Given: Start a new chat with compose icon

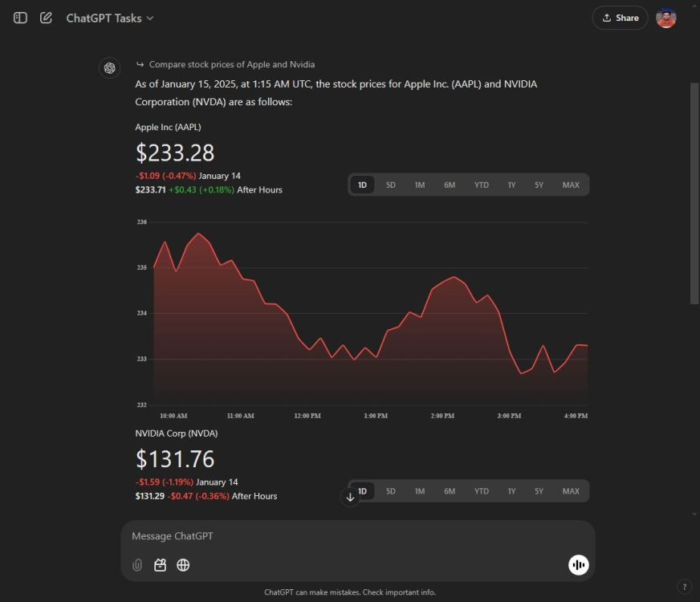Looking at the screenshot, I should pyautogui.click(x=46, y=18).
